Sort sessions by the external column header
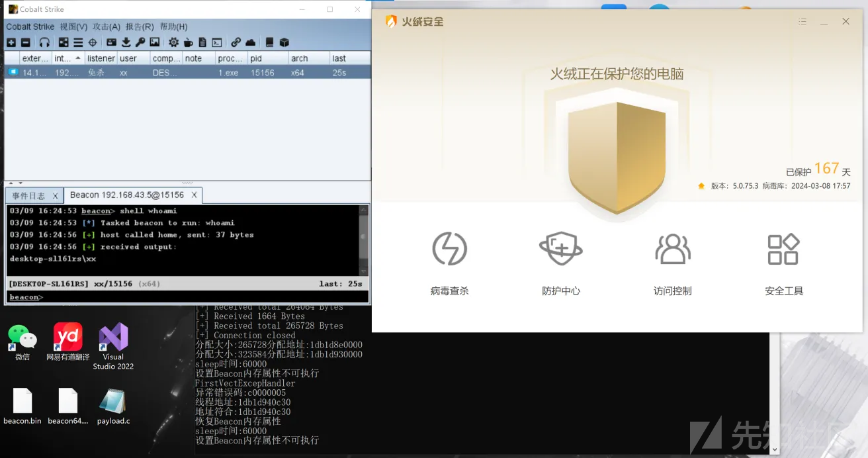868x458 pixels. [x=36, y=58]
